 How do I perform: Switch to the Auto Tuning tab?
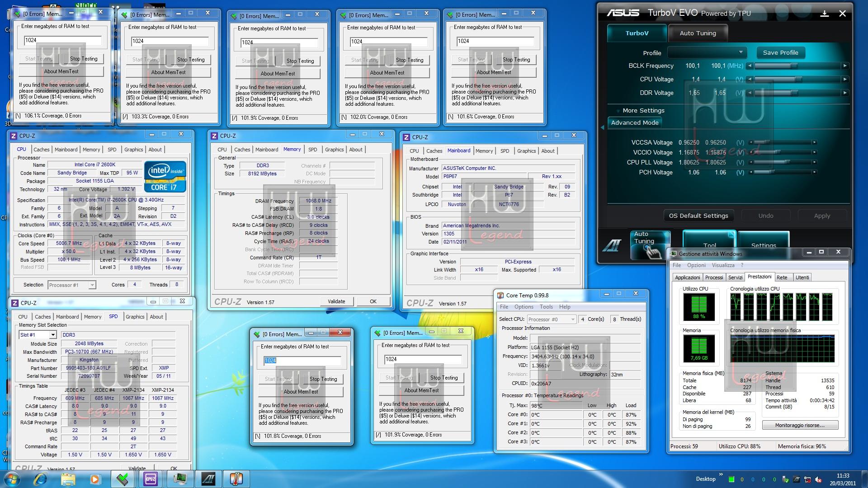point(698,33)
